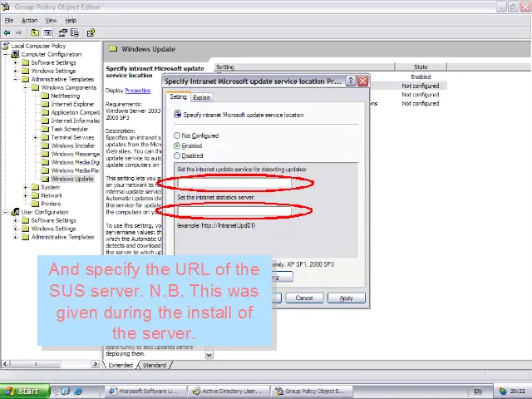Click the Windows Installer folder icon
This screenshot has width=532, height=399.
45,145
